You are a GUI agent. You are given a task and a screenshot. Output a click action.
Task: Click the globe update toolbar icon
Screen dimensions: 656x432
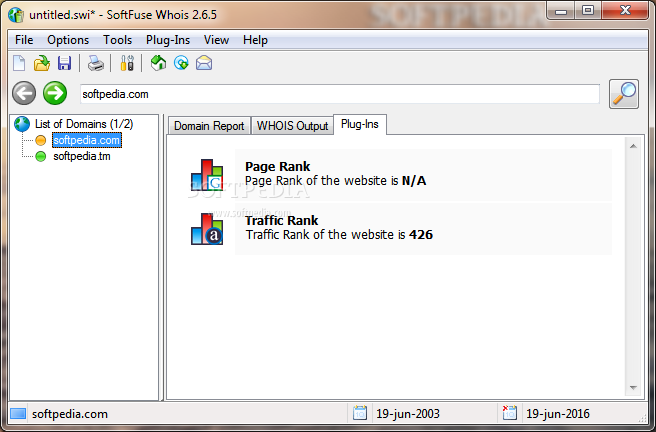pyautogui.click(x=181, y=63)
